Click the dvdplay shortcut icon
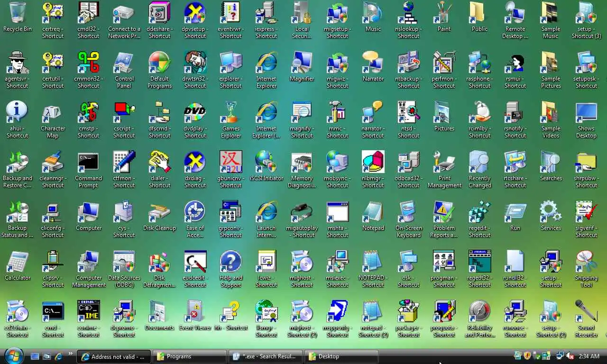This screenshot has width=607, height=364. click(x=195, y=112)
